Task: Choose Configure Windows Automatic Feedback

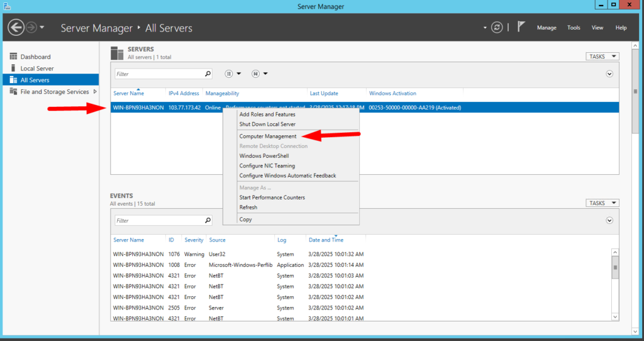Action: 287,176
